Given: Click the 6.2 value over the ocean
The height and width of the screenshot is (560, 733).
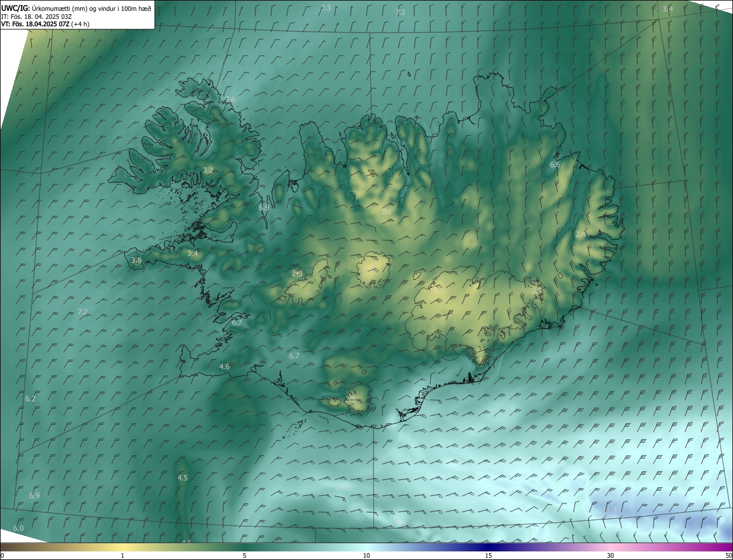Looking at the screenshot, I should (x=30, y=399).
